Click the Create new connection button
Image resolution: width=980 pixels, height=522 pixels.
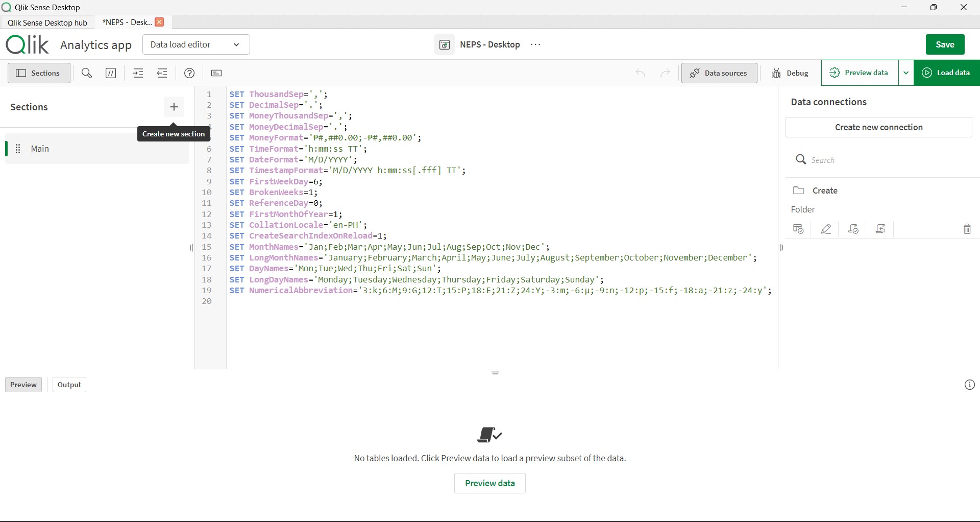click(878, 127)
